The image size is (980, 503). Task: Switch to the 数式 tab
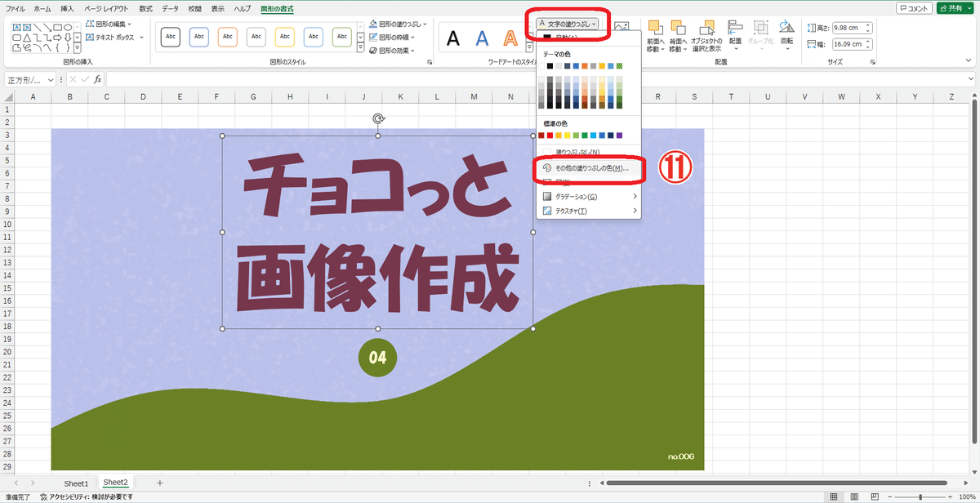point(145,8)
